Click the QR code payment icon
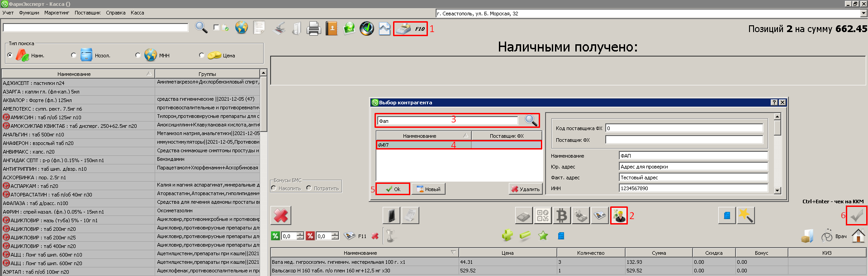 point(543,216)
